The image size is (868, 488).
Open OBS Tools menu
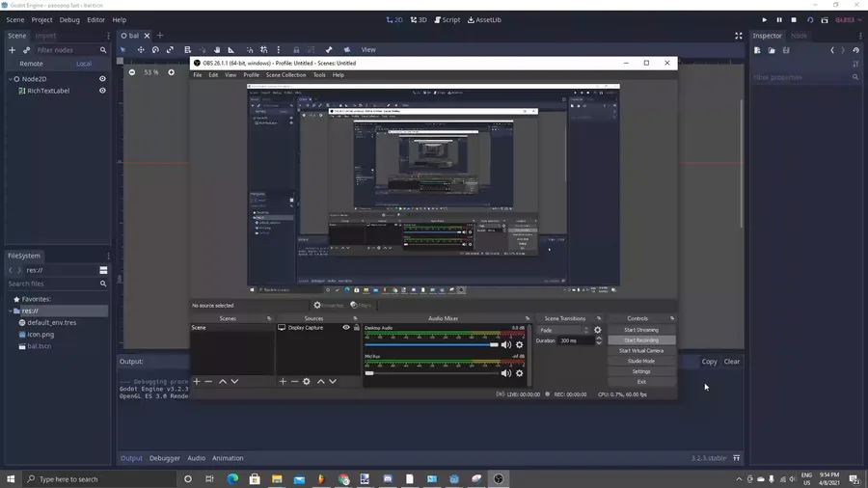(x=319, y=74)
